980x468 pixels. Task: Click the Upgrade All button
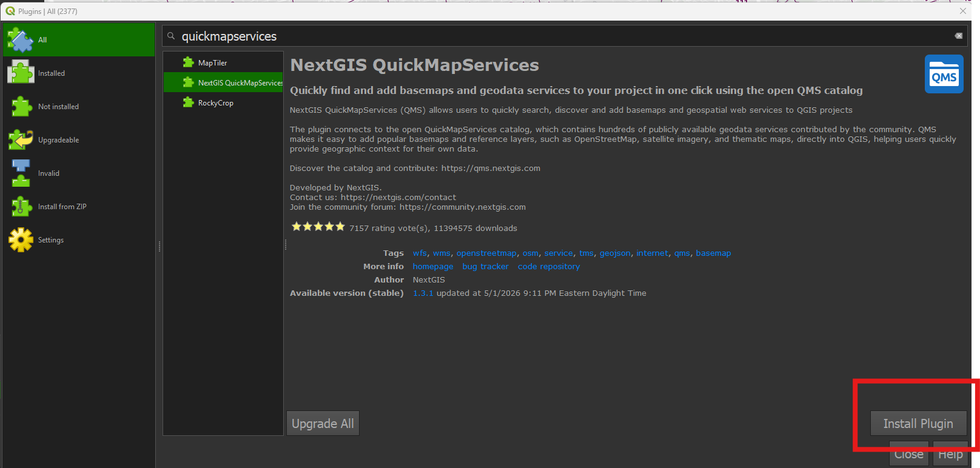click(323, 423)
